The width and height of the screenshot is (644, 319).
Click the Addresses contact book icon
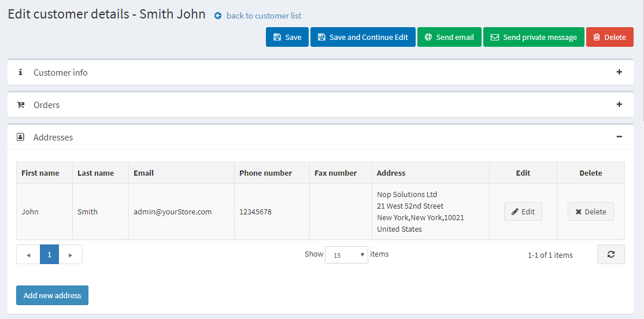pos(21,137)
